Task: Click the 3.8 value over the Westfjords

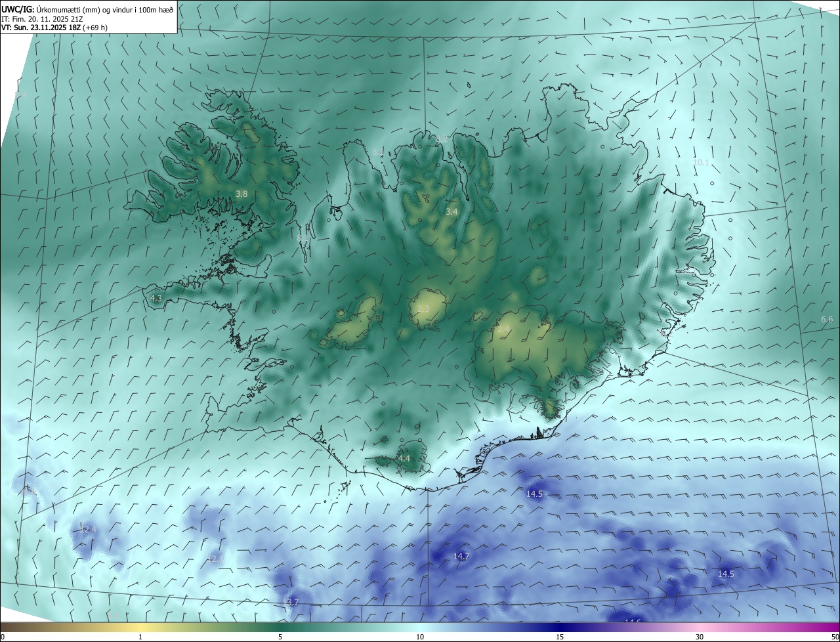Action: [241, 194]
